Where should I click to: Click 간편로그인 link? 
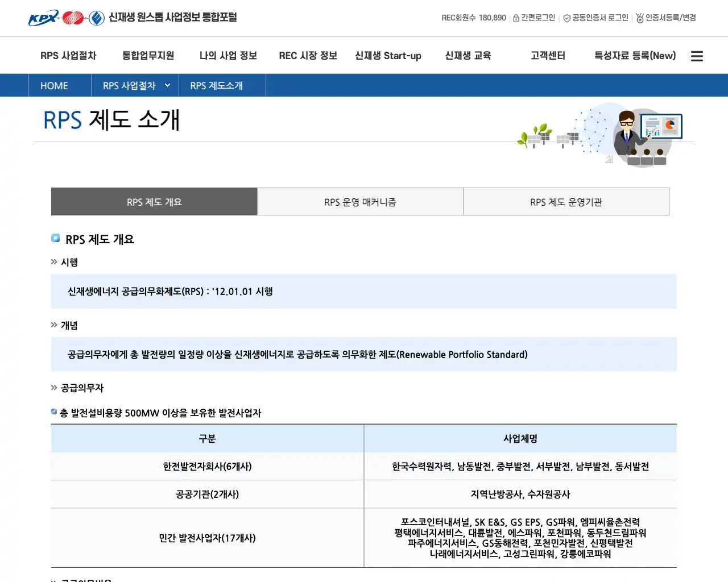(x=538, y=18)
